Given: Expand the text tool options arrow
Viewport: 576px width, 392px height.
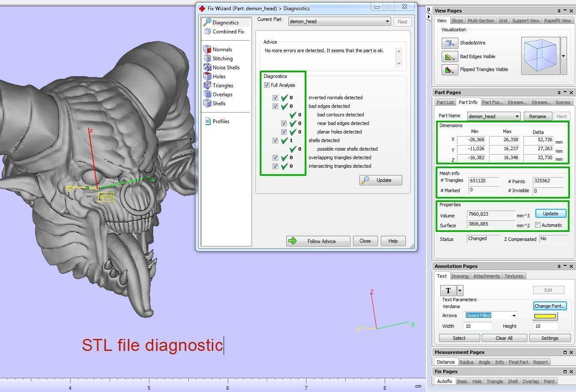Looking at the screenshot, I should click(x=460, y=291).
